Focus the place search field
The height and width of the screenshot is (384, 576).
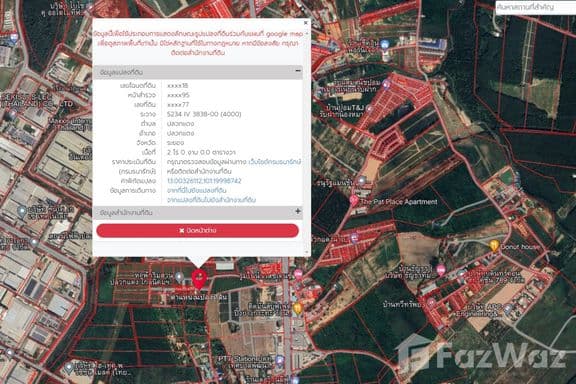[x=536, y=7]
